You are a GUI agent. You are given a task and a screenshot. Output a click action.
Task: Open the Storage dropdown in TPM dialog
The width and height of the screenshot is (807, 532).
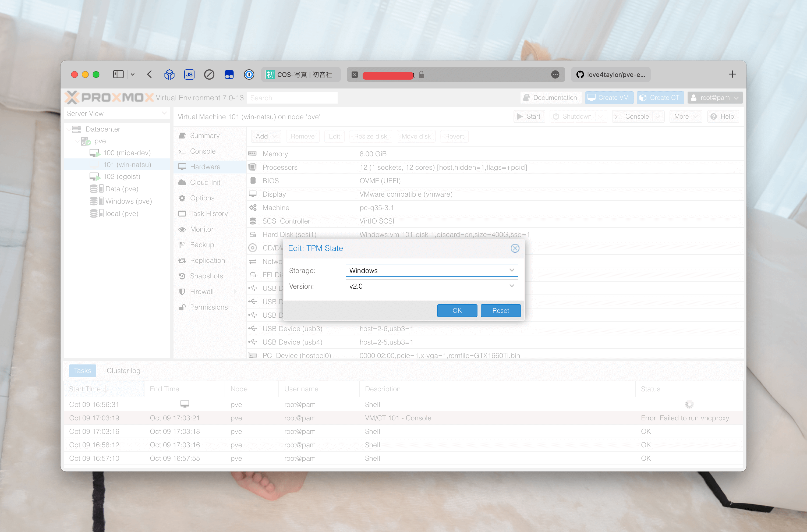[x=511, y=270]
